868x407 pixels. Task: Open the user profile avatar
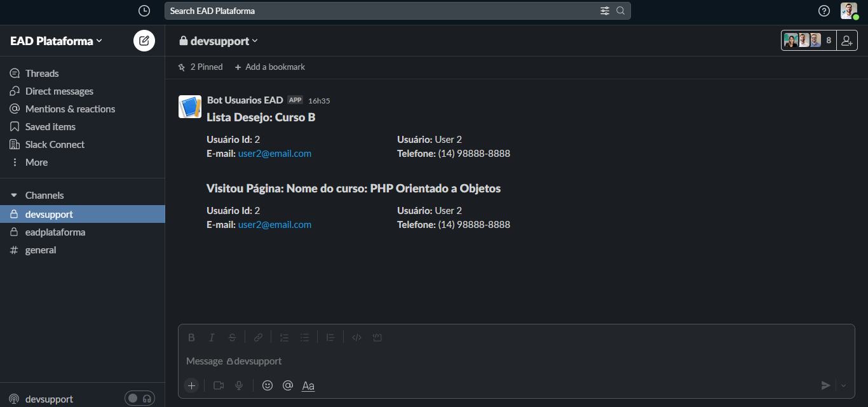tap(849, 11)
